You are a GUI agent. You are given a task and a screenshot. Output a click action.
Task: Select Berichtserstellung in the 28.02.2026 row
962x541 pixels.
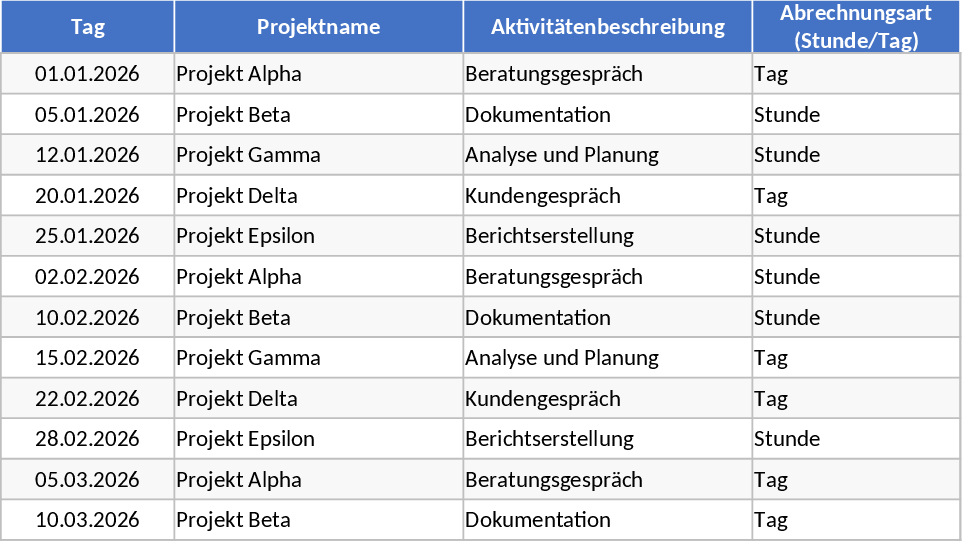pos(549,439)
